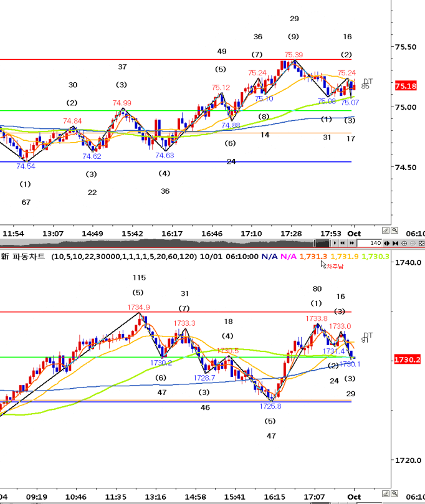Click the orange 1,731.3 indicator value
Viewport: 425px width, 504px height.
pos(312,256)
